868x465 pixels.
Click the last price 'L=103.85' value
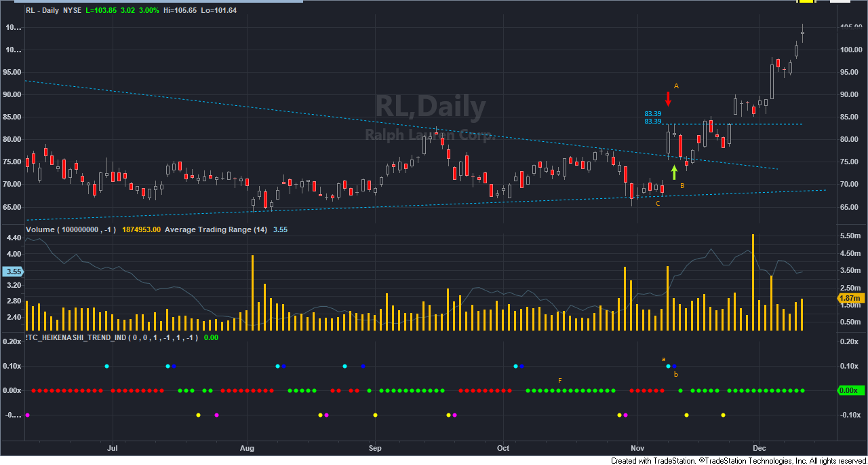pos(100,11)
